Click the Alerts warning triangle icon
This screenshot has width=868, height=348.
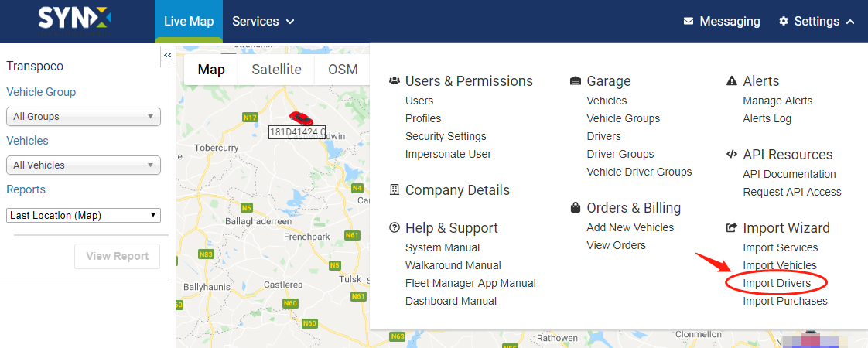732,81
